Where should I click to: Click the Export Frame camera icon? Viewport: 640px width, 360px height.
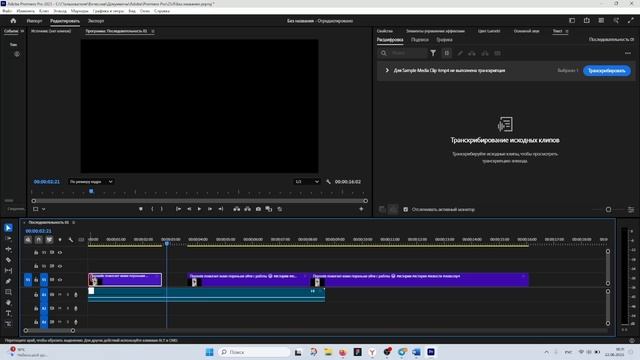point(258,209)
